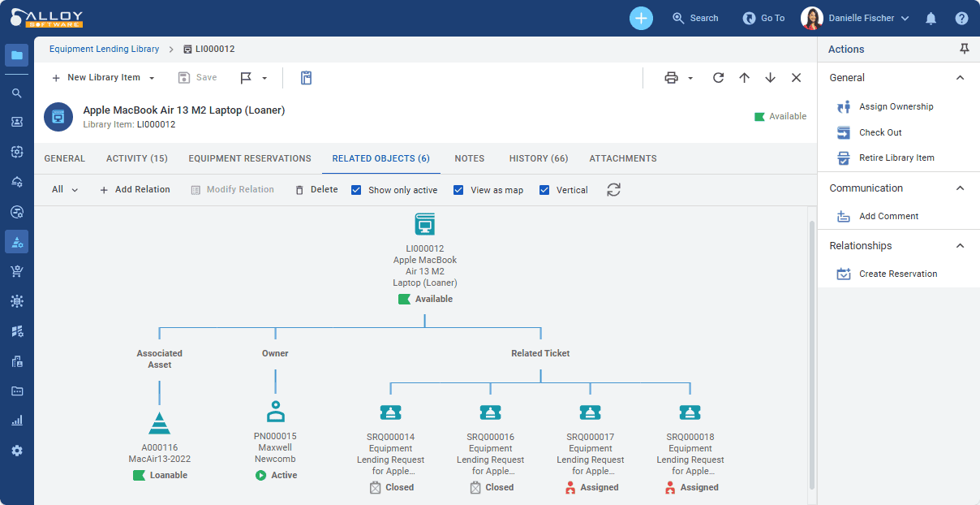Go to the previous record with up arrow
The height and width of the screenshot is (505, 980).
click(744, 78)
